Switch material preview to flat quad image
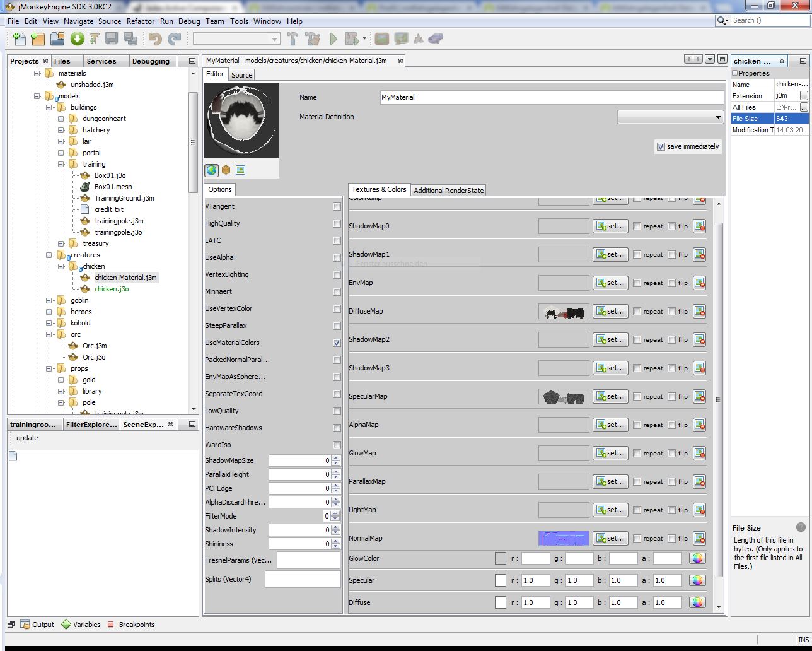 click(240, 170)
